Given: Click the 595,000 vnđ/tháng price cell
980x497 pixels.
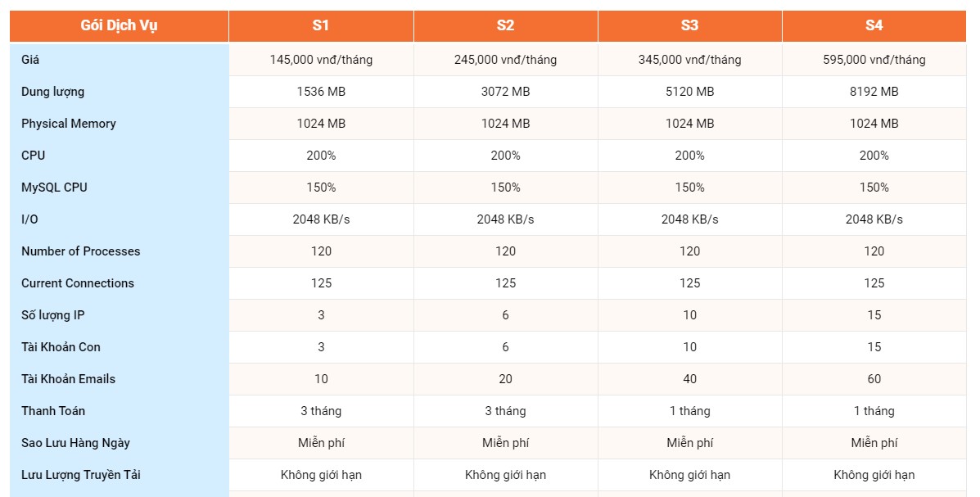Looking at the screenshot, I should pyautogui.click(x=874, y=60).
